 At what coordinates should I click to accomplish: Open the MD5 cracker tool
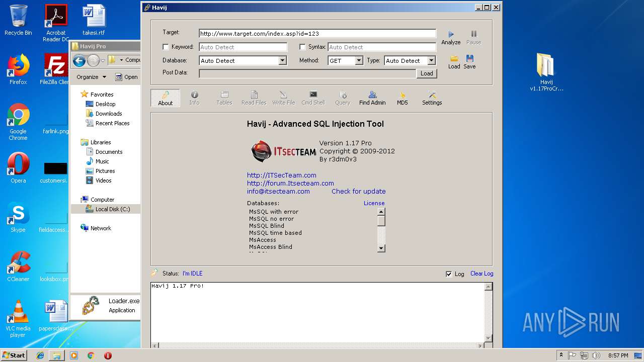point(402,98)
